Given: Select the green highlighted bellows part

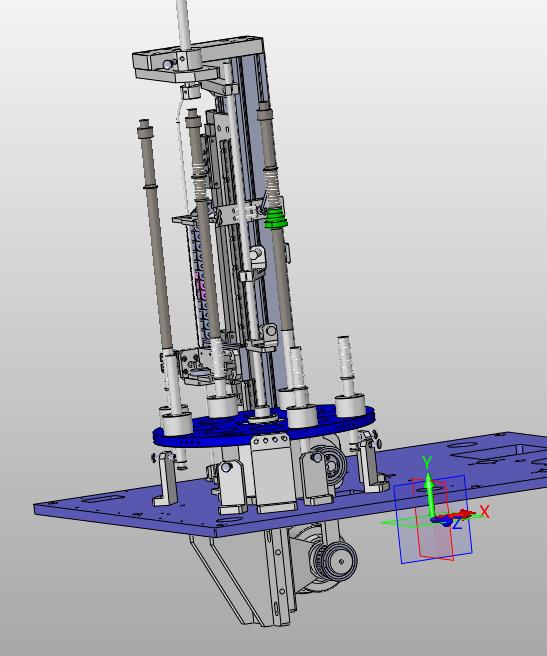Looking at the screenshot, I should click(x=276, y=219).
